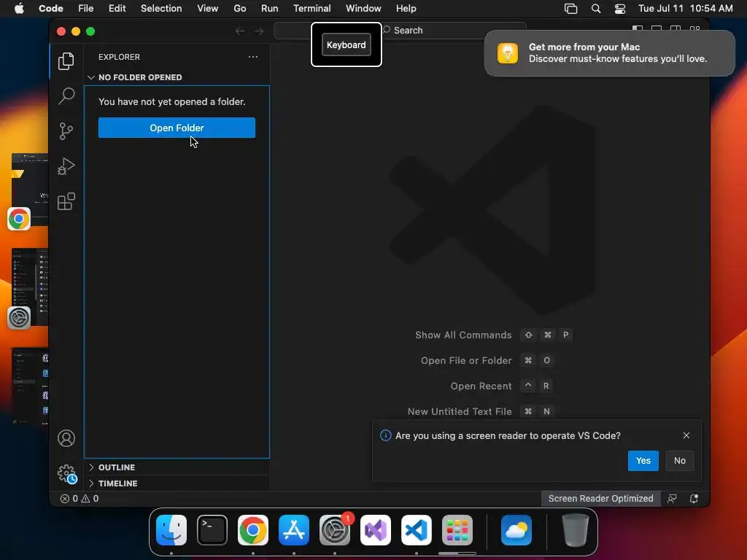Open the Help menu
The height and width of the screenshot is (560, 747).
406,9
